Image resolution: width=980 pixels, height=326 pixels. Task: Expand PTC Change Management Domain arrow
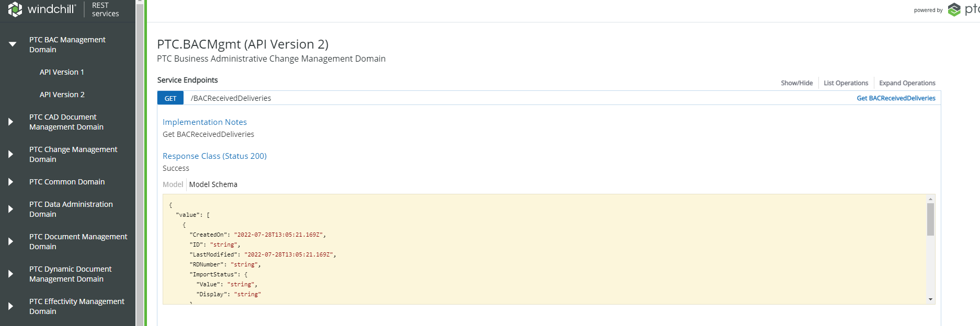(x=11, y=154)
